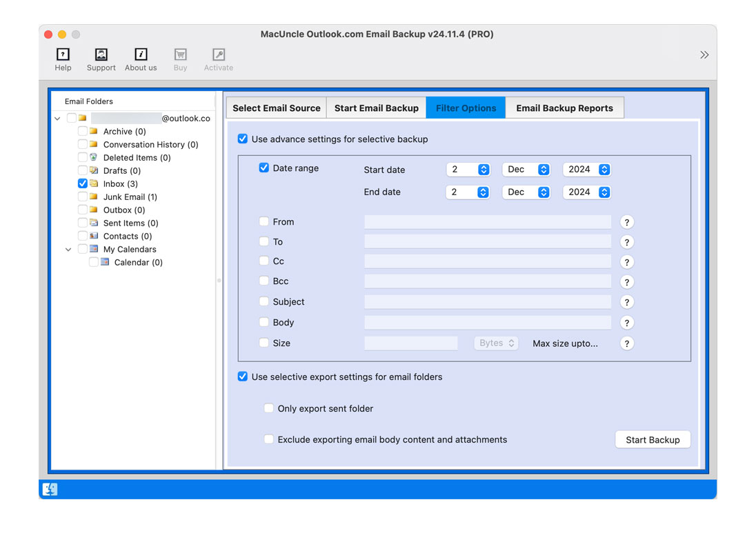Open the Email Backup Reports tab
This screenshot has width=756, height=551.
(x=565, y=108)
